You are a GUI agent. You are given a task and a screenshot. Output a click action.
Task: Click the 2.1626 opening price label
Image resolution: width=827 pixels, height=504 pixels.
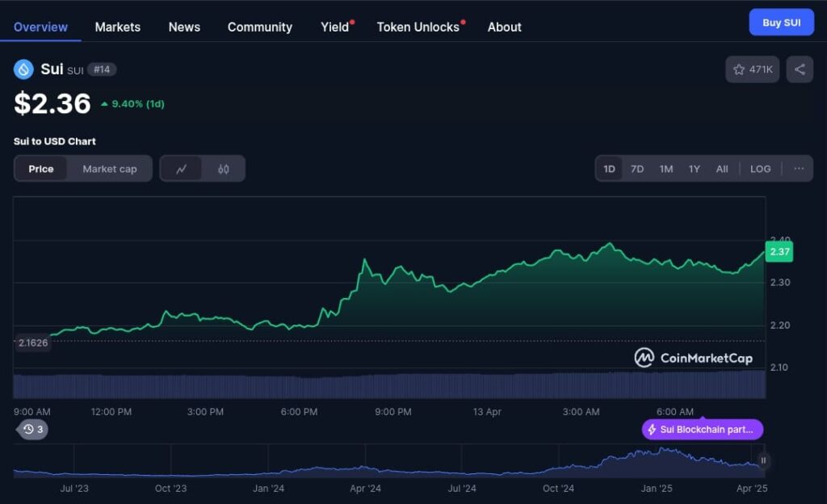[x=32, y=342]
